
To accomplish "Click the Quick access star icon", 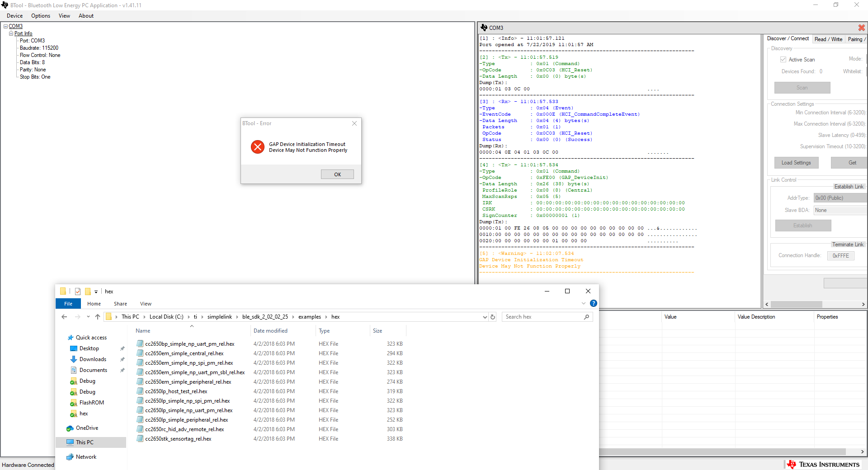I will [71, 338].
